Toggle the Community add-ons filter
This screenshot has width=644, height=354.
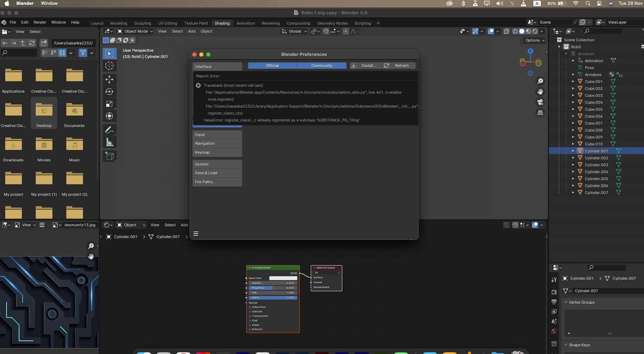(x=322, y=66)
